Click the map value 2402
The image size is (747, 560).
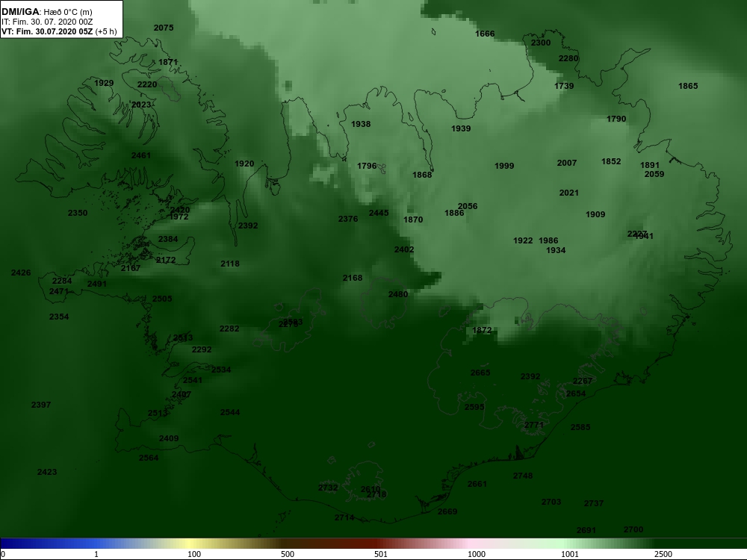pos(404,249)
